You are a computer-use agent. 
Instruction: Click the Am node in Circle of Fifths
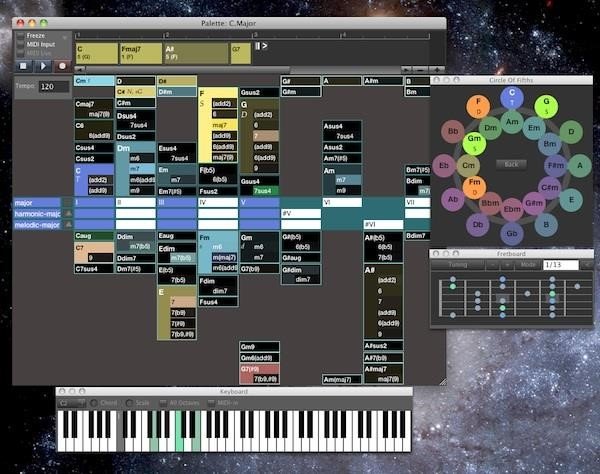coord(512,122)
